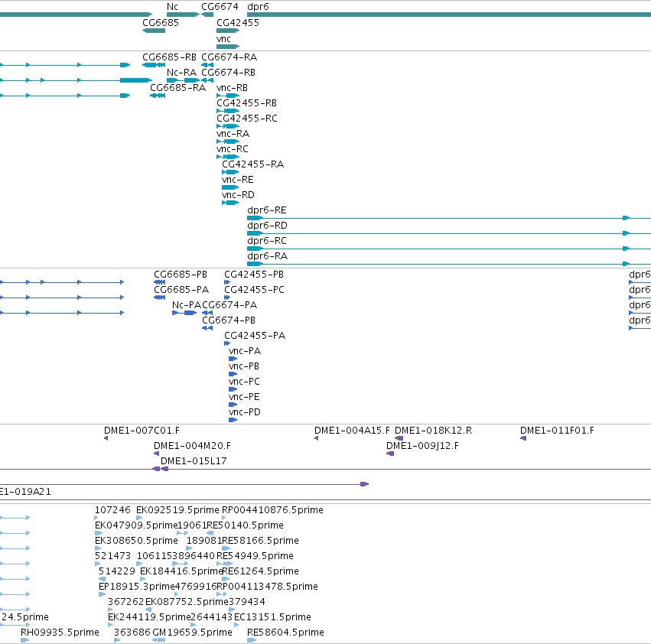
Task: Select protein CG42455-PC label
Action: coord(254,290)
